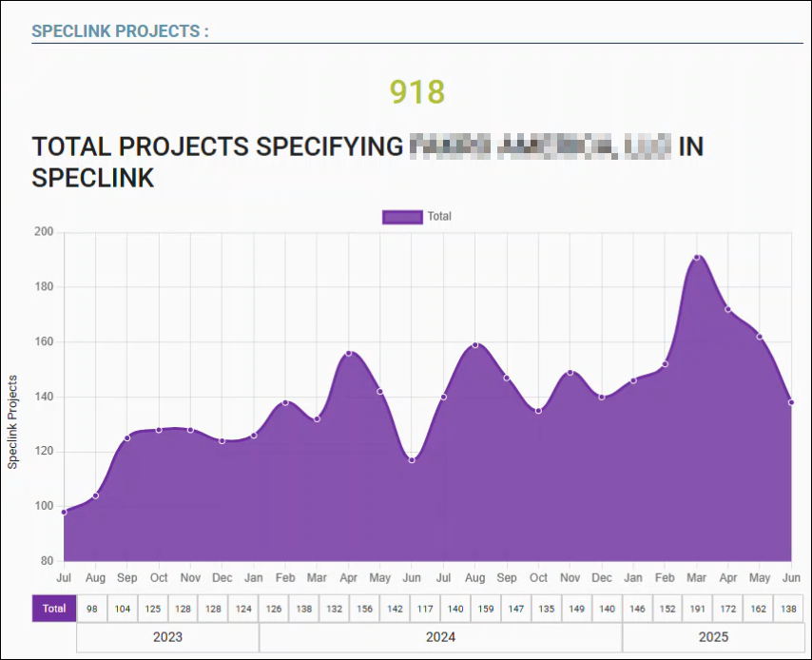
Task: Click the chart point for value 147
Action: [507, 378]
